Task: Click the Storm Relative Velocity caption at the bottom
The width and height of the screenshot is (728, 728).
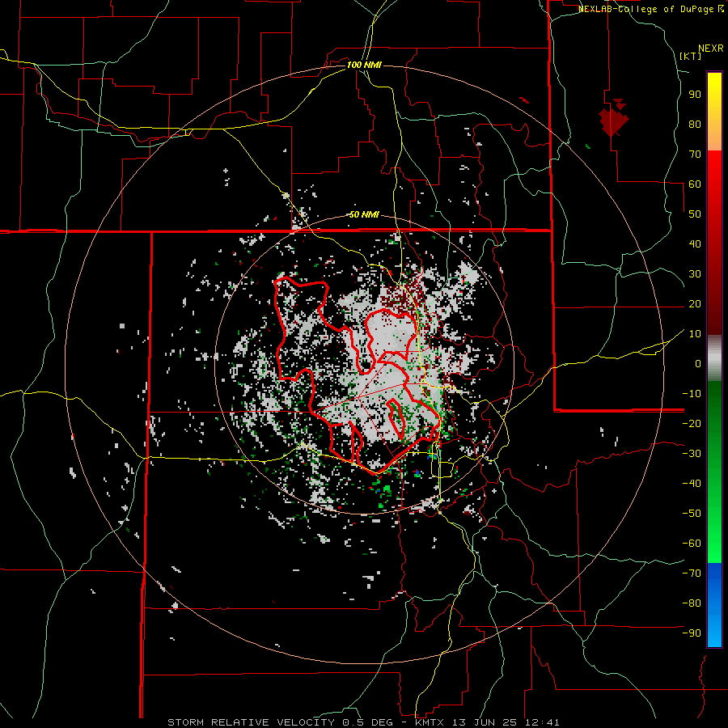Action: 363,722
